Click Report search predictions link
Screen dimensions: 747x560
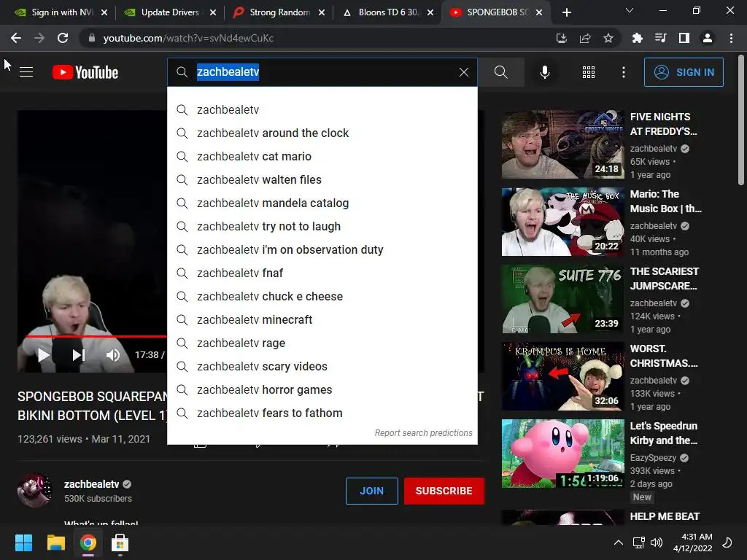(x=423, y=432)
